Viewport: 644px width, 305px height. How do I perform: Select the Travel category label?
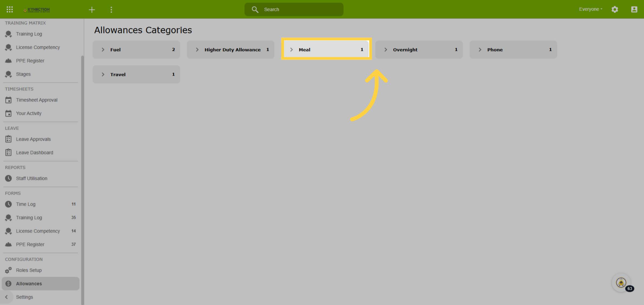118,75
